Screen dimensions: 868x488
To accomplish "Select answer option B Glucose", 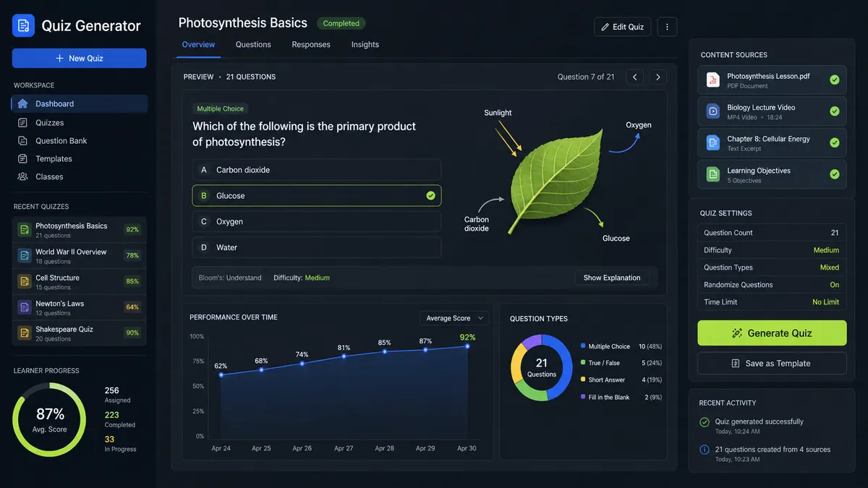I will pyautogui.click(x=316, y=196).
